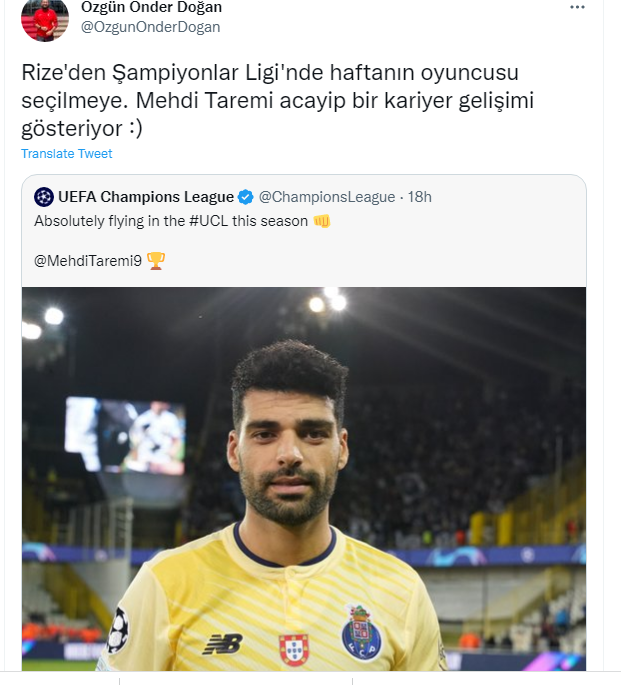Click the New Balance logo on the jersey

click(221, 644)
